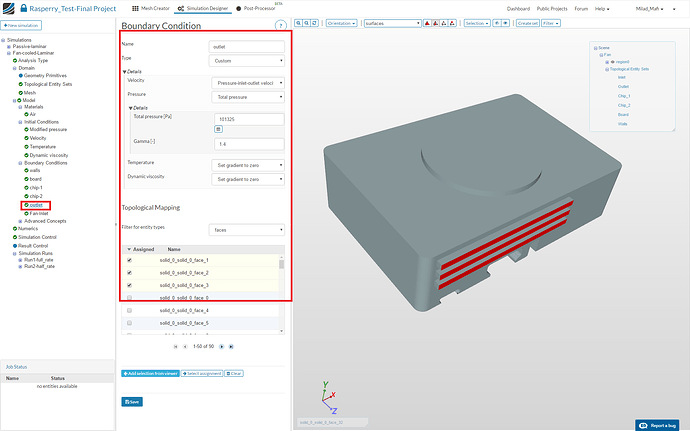Jump to last page of face list
Image resolution: width=690 pixels, height=431 pixels.
tap(231, 346)
